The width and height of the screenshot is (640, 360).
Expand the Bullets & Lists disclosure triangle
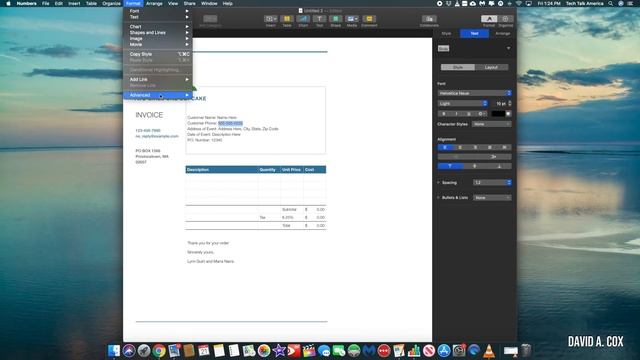click(x=438, y=198)
